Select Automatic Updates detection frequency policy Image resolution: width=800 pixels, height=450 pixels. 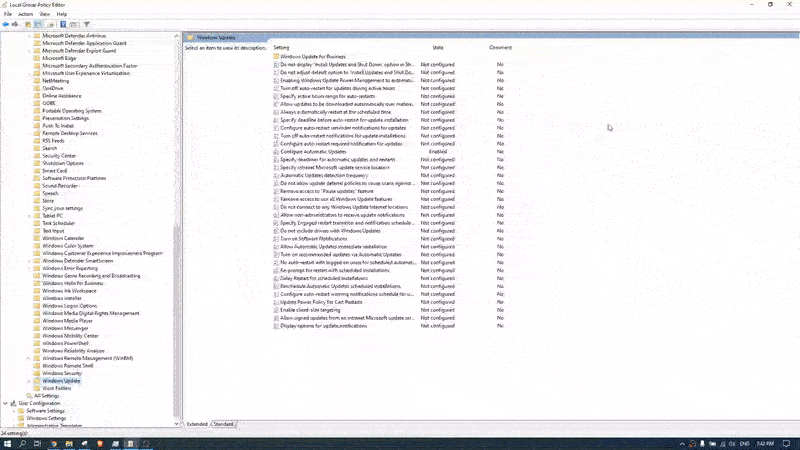pyautogui.click(x=324, y=175)
